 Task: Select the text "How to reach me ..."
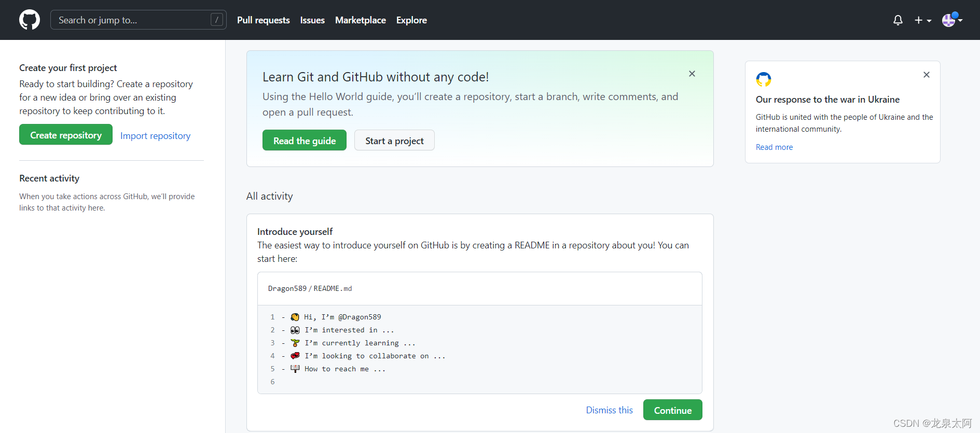coord(345,369)
